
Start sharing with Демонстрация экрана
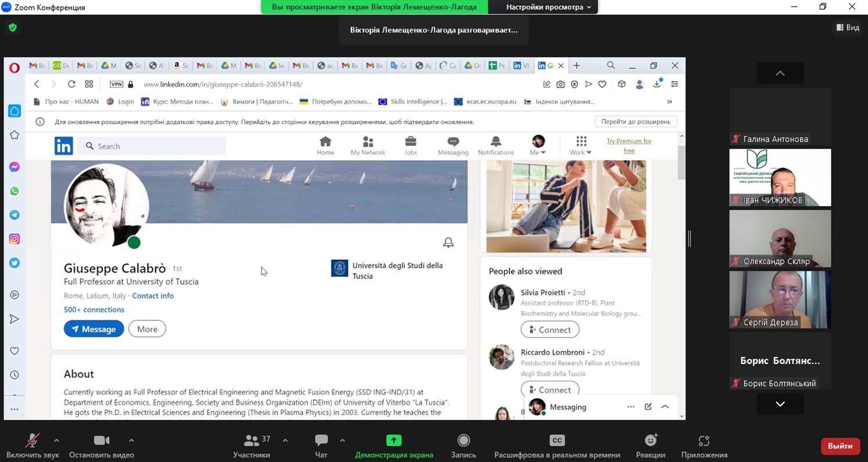pos(394,446)
